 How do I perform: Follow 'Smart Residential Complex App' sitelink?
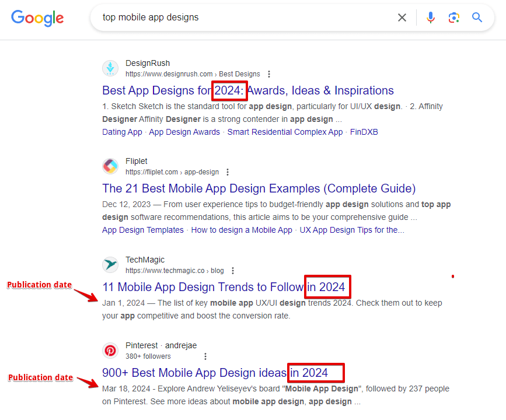285,132
